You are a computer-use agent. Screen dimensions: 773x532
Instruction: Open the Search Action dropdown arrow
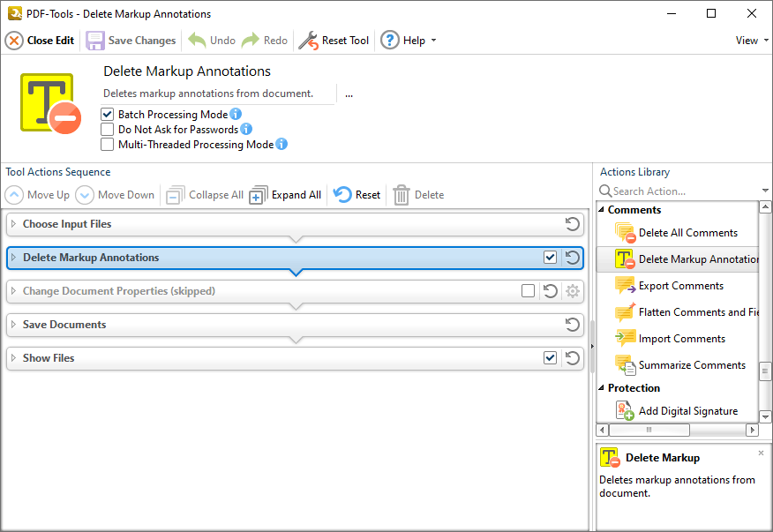765,191
